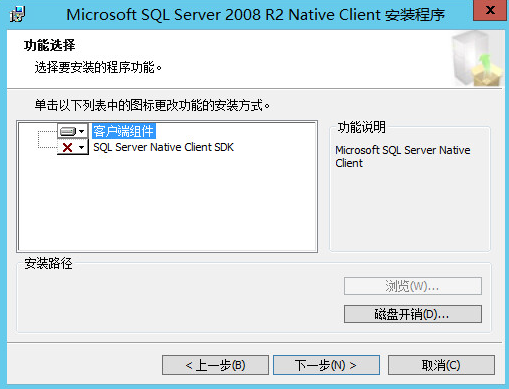This screenshot has height=389, width=509.
Task: Open the SQL Server Native Client SDK red X dropdown
Action: pos(73,147)
